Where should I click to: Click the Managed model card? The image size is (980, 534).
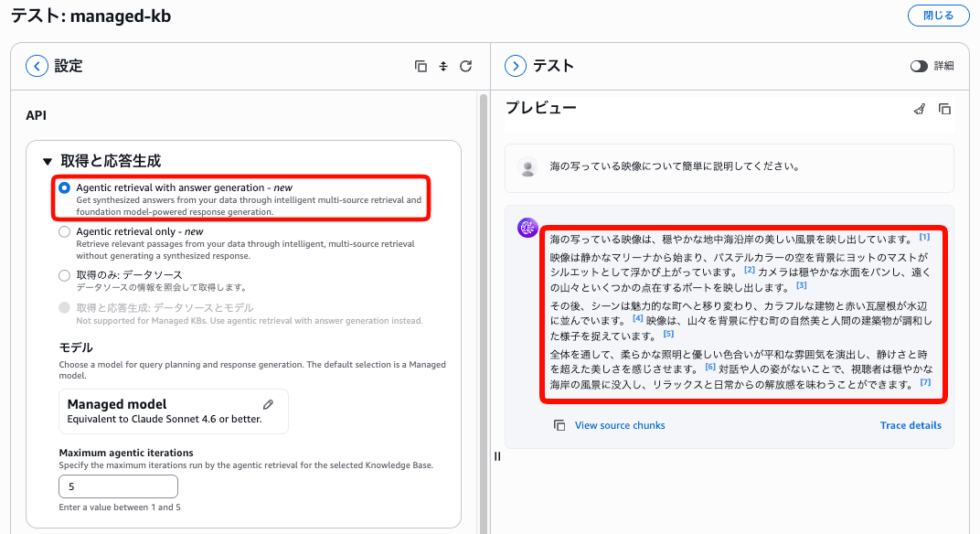click(x=174, y=411)
